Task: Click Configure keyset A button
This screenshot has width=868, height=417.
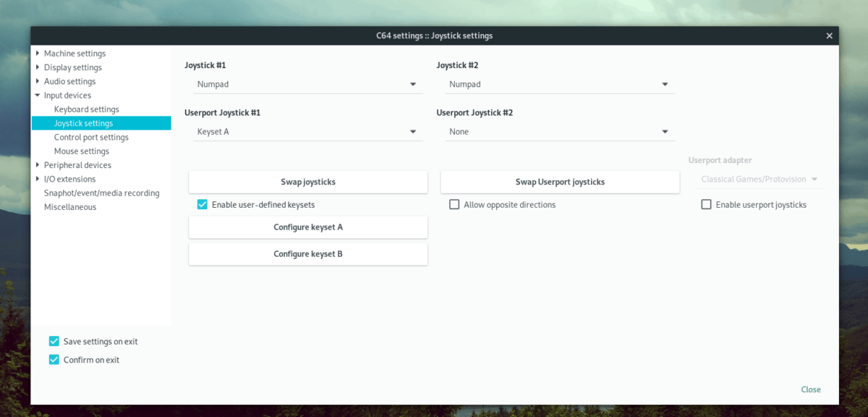Action: tap(308, 227)
